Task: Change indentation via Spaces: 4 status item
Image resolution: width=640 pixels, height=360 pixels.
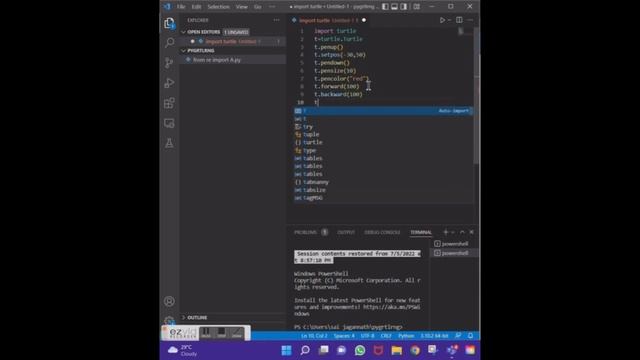Action: 344,336
